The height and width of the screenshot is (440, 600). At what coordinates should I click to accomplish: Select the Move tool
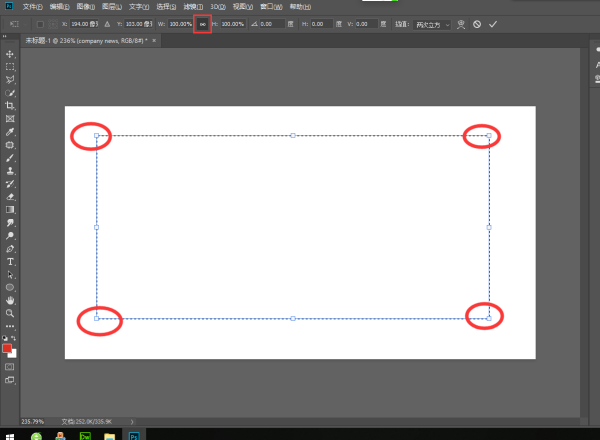pos(10,54)
